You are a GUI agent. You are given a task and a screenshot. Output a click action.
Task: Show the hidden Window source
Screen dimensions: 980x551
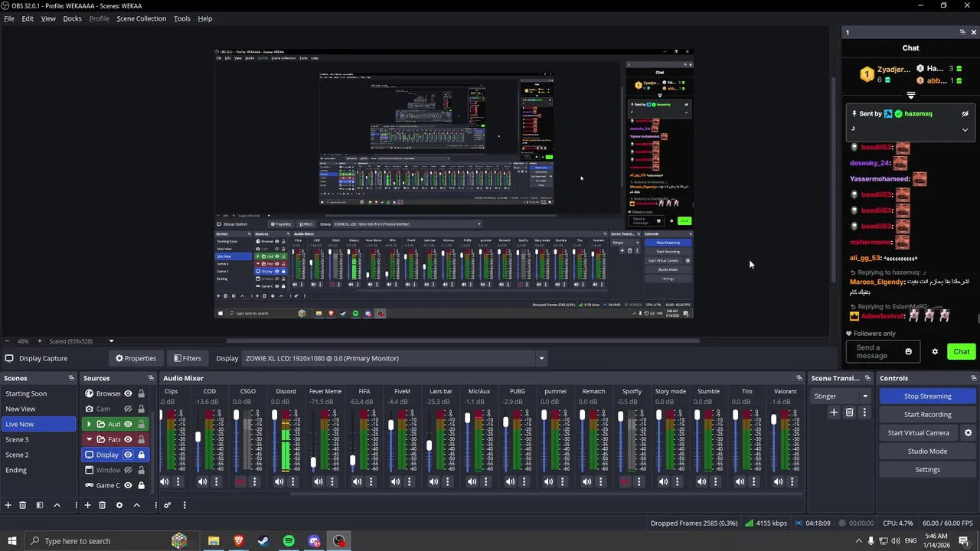128,470
